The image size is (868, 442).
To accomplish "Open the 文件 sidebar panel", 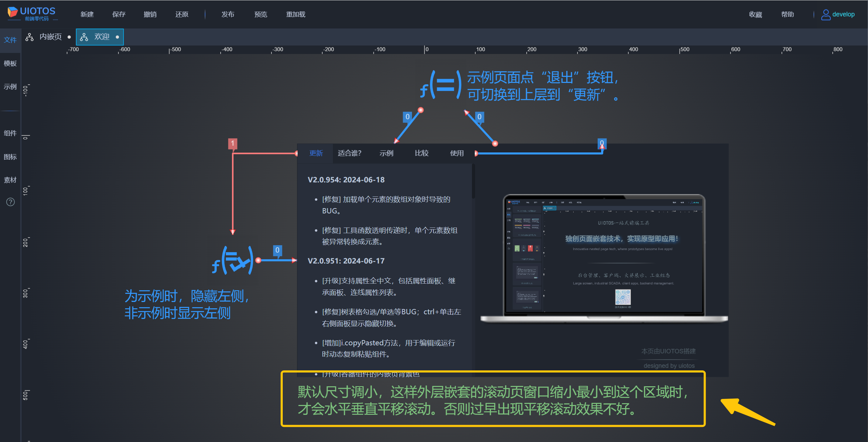I will click(10, 40).
